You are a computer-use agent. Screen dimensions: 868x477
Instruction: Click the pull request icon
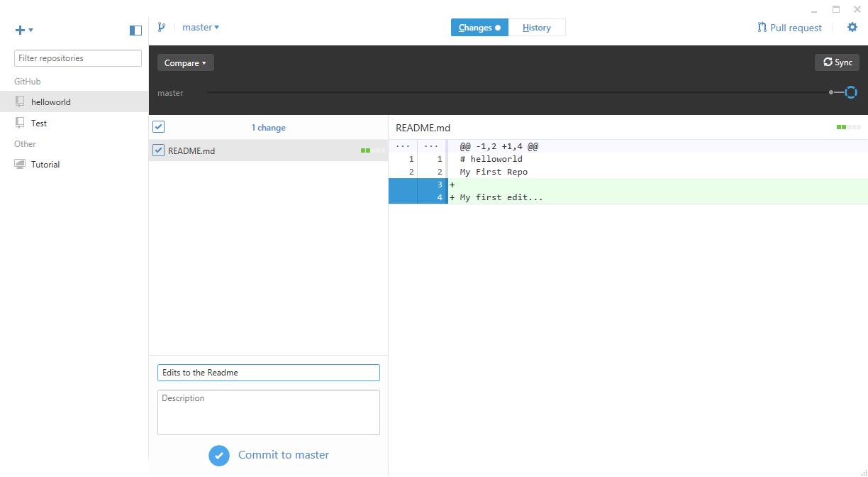point(762,28)
